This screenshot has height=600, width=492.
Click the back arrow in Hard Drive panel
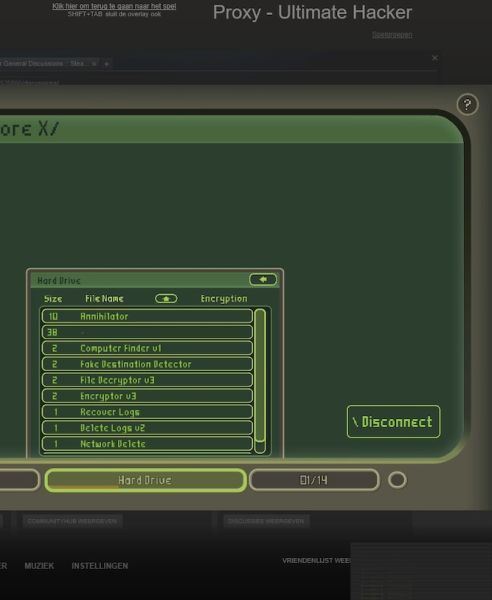point(263,279)
